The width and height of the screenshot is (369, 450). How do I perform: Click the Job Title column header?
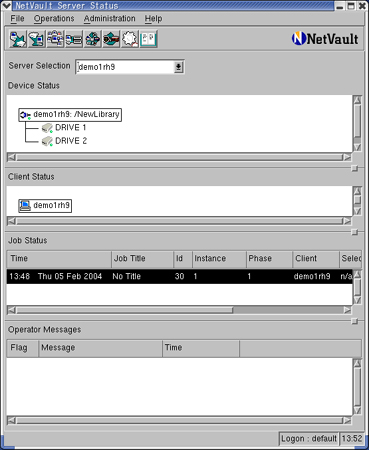[142, 259]
